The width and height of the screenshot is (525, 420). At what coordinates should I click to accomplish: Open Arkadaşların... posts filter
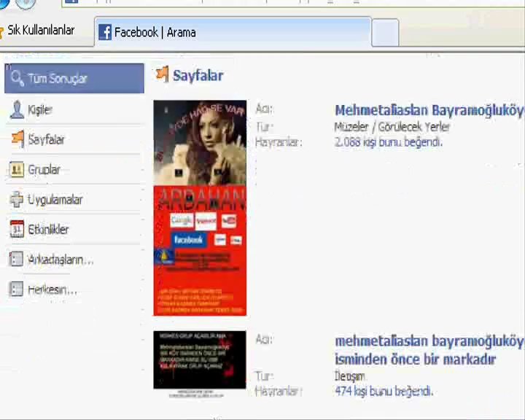coord(74,260)
